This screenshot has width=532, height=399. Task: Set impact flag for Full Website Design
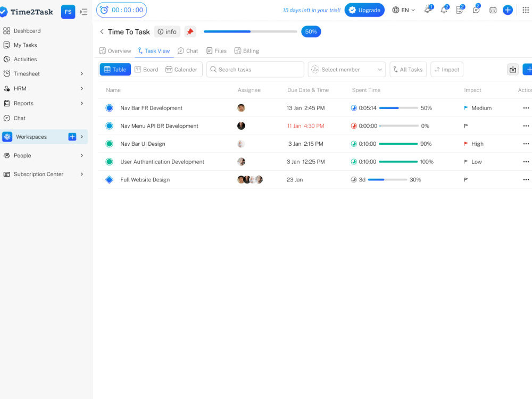pos(466,180)
